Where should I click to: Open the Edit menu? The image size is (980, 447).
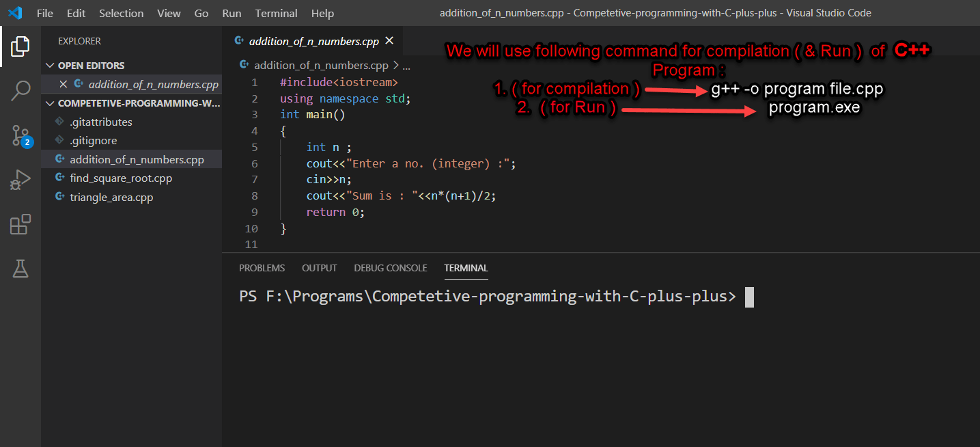(x=76, y=13)
